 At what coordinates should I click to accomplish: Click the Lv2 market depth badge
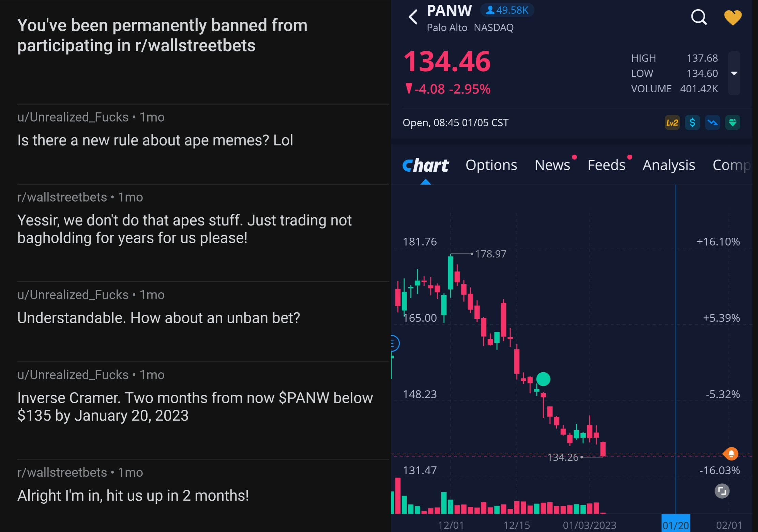tap(672, 123)
